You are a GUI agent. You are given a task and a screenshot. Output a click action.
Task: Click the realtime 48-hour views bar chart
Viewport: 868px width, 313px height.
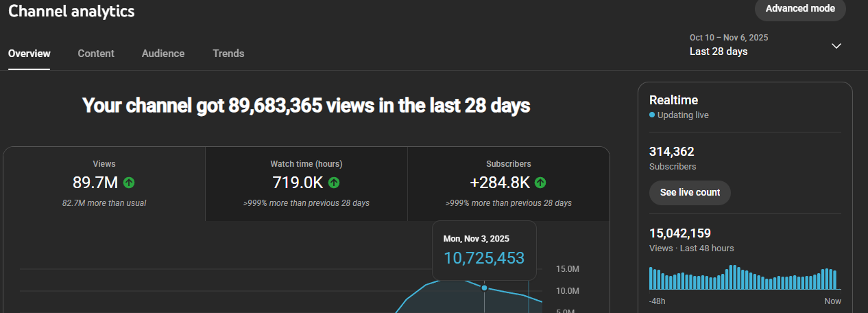point(743,277)
